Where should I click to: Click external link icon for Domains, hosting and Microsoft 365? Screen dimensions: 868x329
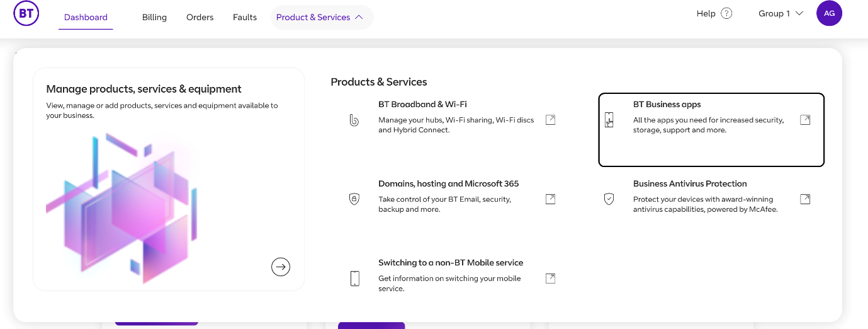tap(550, 199)
